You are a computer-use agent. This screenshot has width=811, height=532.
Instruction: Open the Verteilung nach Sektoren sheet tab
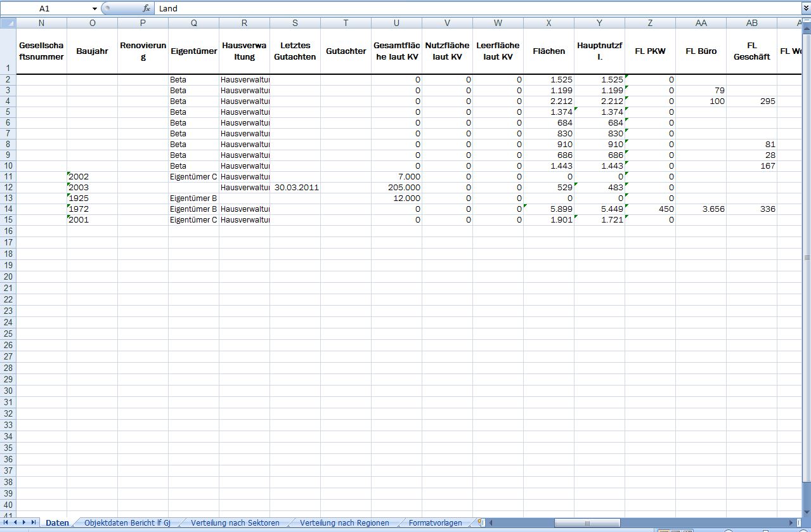point(235,523)
